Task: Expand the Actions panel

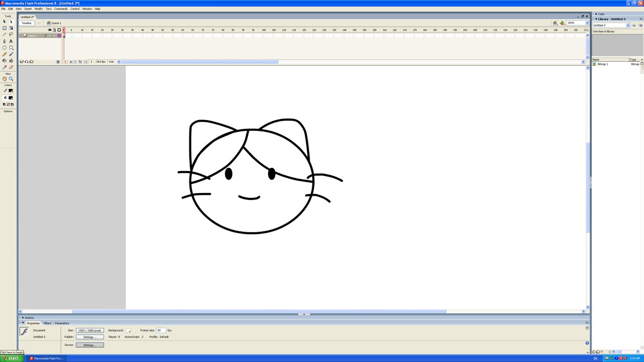Action: 29,317
